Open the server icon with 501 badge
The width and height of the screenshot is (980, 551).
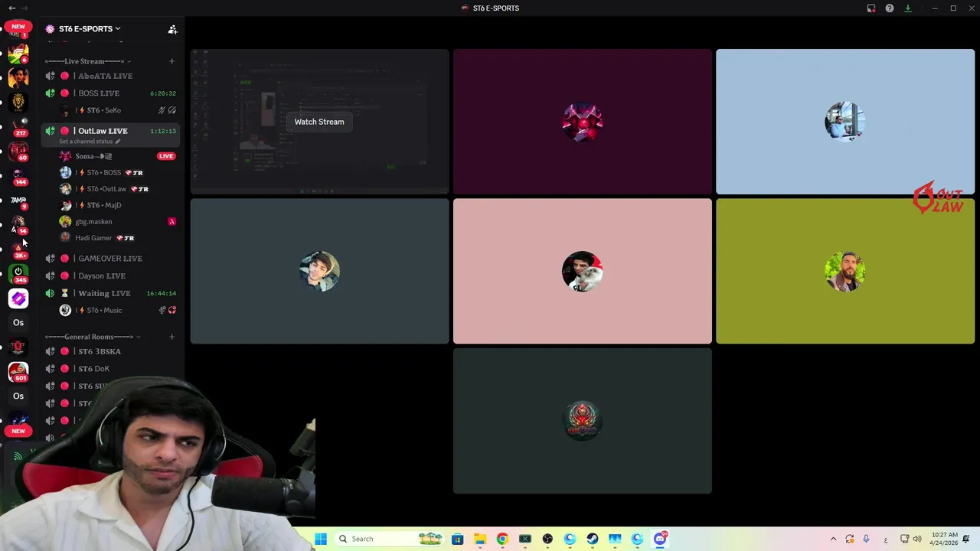click(x=18, y=371)
